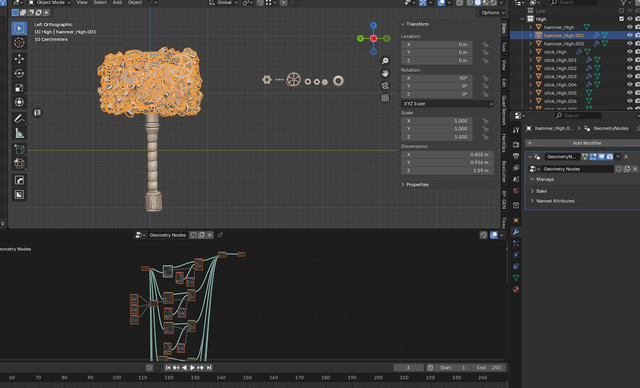Toggle visibility eye for stick_High.003
Viewport: 640px width, 388px height.
629,76
